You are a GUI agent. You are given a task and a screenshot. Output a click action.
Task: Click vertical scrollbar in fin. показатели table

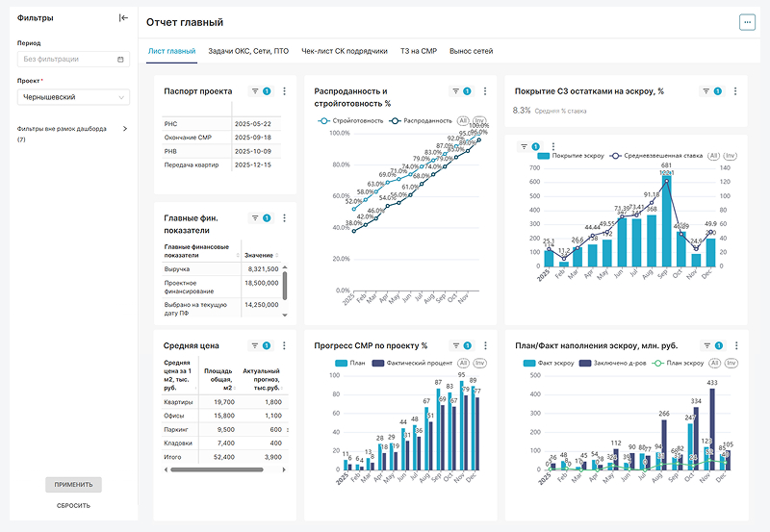(285, 286)
